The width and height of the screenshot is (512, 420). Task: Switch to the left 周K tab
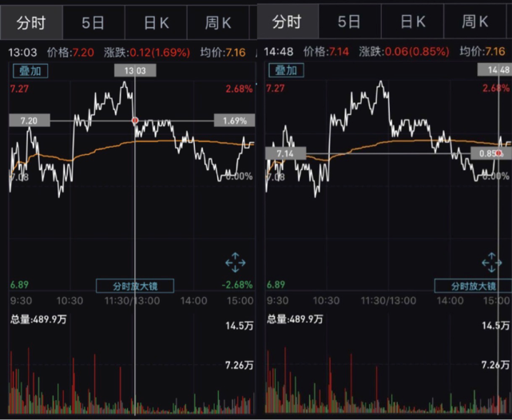point(218,23)
